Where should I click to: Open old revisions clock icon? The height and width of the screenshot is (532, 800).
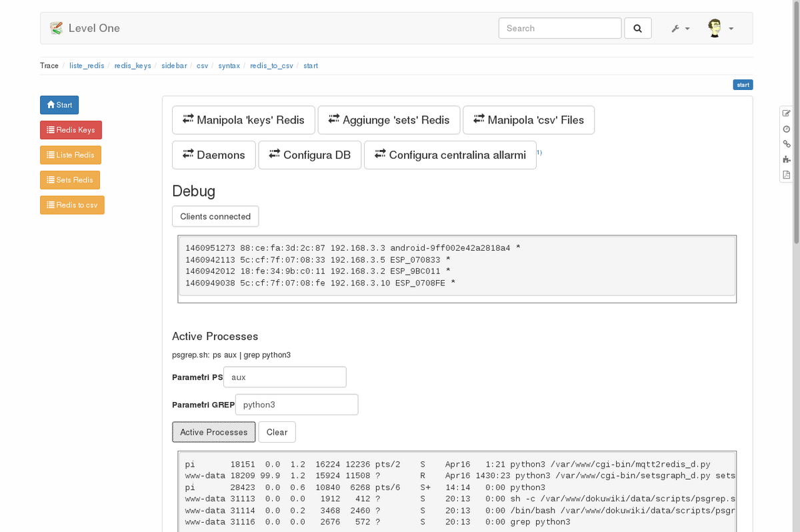click(786, 129)
